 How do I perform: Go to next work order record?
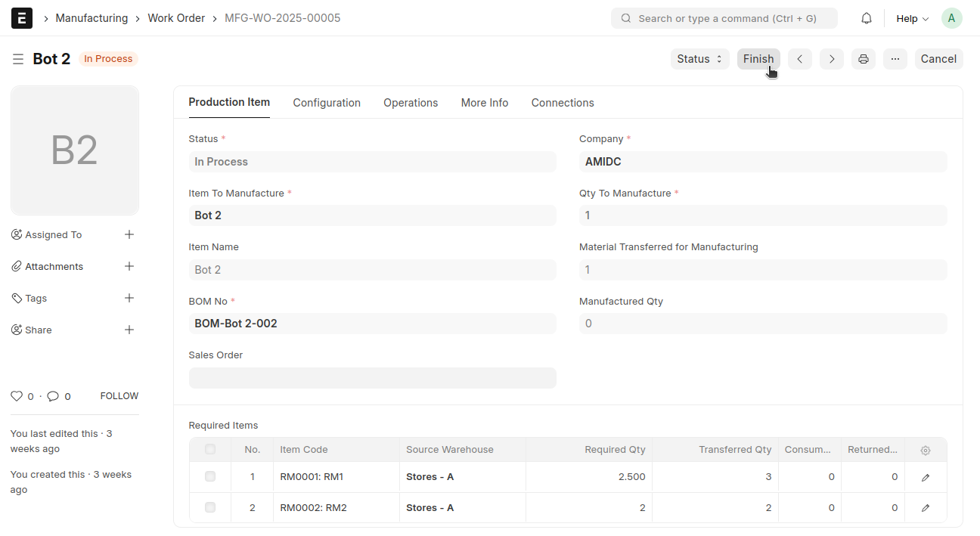[832, 59]
